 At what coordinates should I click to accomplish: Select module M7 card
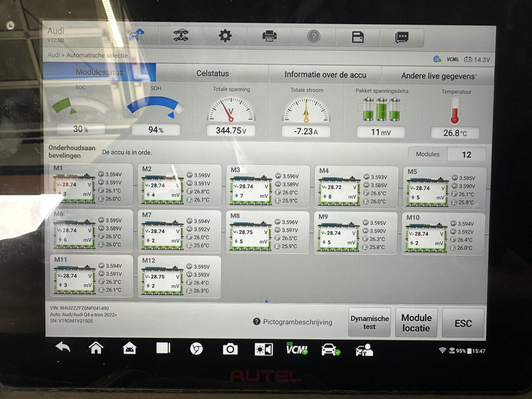coord(180,232)
